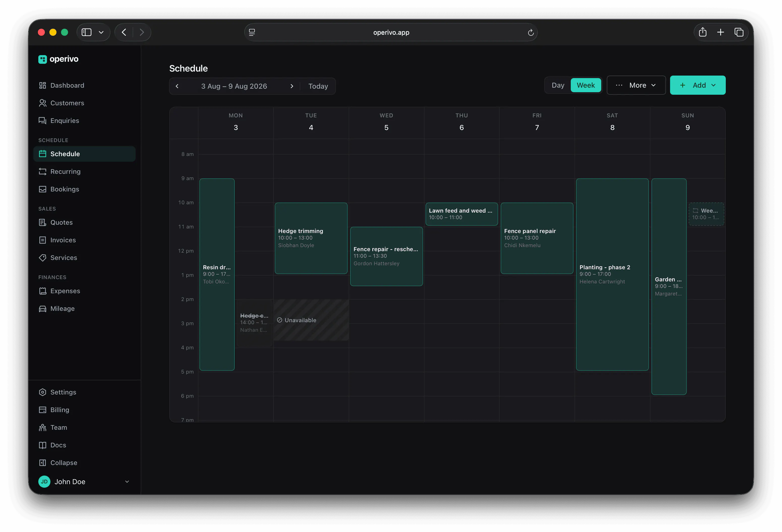782x532 pixels.
Task: Go to next week
Action: [x=291, y=86]
